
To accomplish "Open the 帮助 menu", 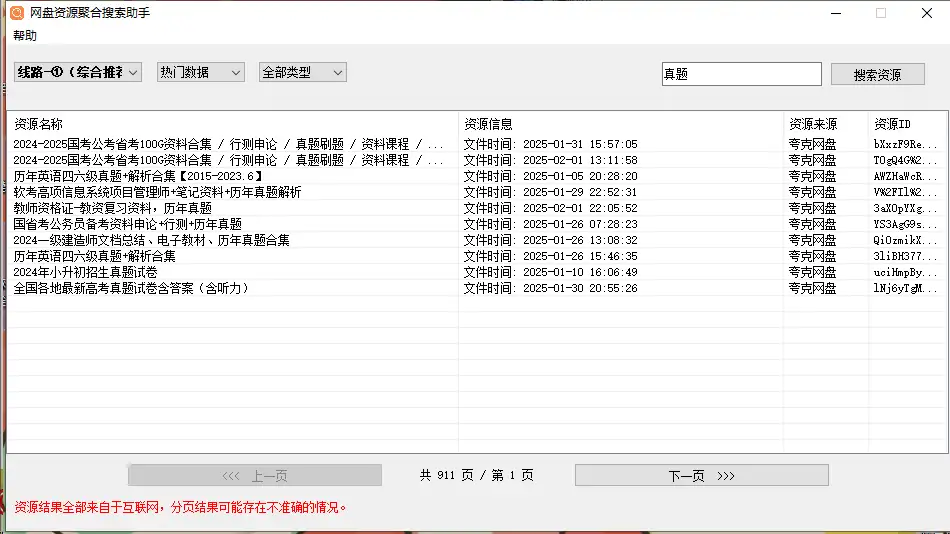I will pyautogui.click(x=25, y=35).
